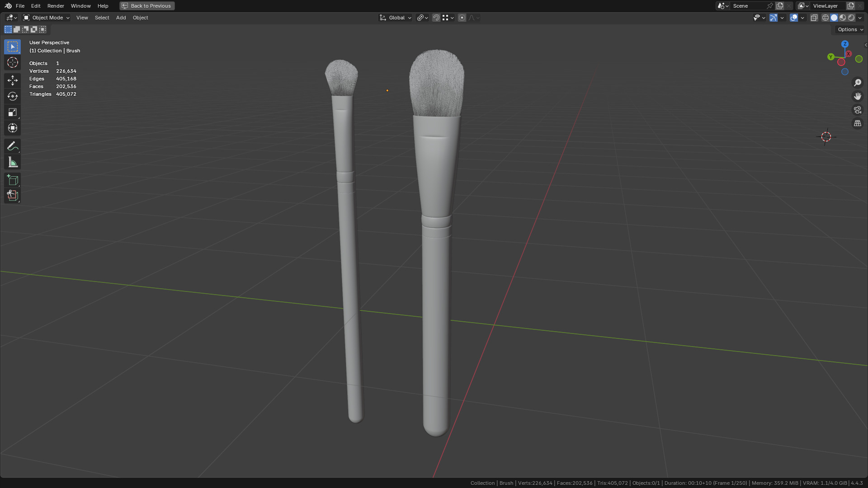
Task: Open the view layer browse dropdown
Action: click(803, 6)
